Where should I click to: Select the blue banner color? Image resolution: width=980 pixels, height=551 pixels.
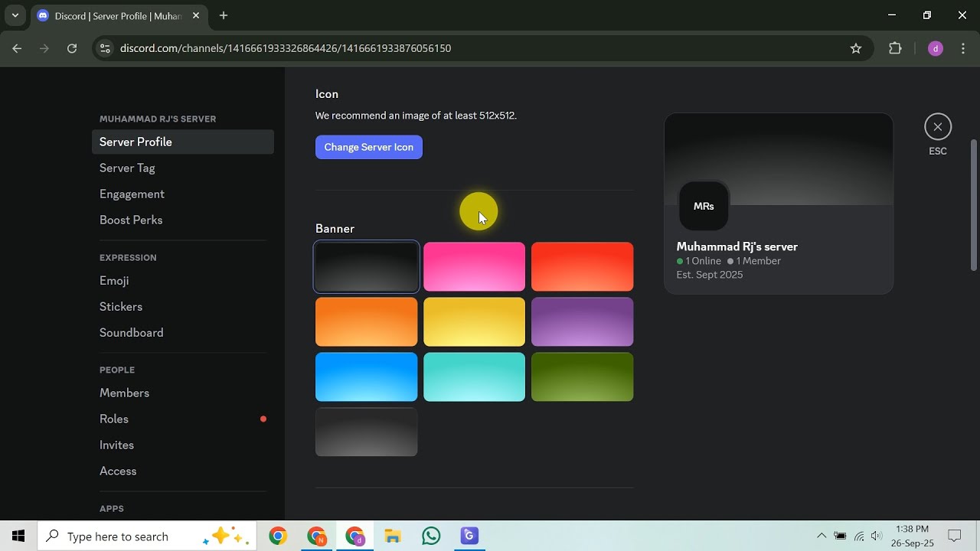[367, 377]
